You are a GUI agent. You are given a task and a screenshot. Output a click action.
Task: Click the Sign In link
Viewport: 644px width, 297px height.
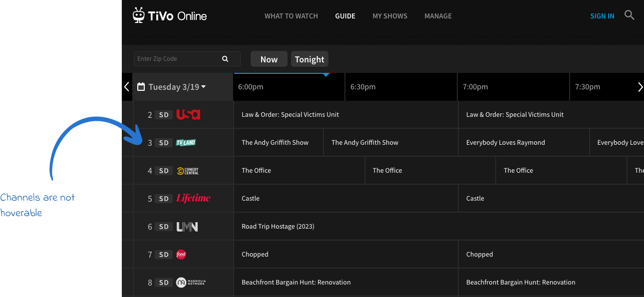[x=602, y=16]
